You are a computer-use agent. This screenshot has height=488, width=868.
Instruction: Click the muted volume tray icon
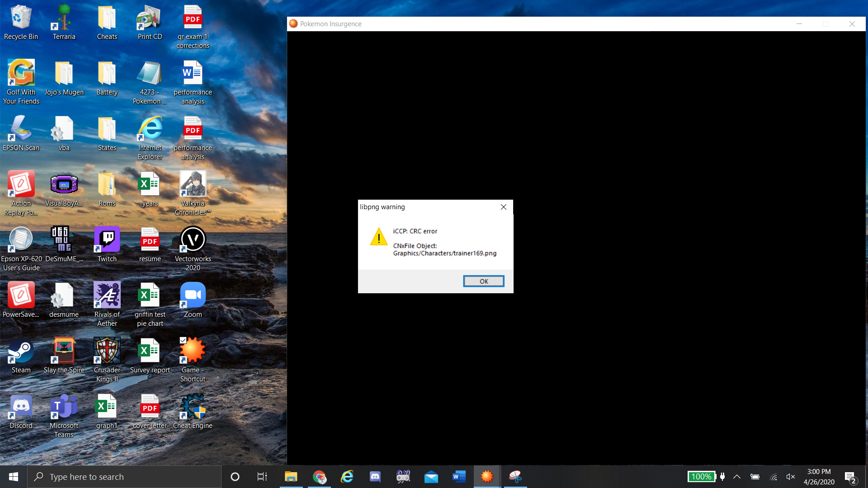tap(791, 477)
